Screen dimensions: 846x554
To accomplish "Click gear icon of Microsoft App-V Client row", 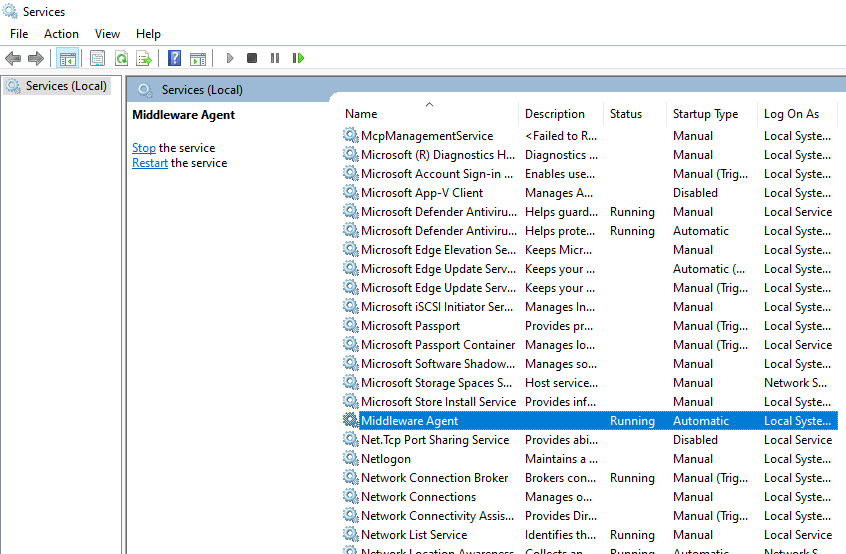I will tap(351, 192).
